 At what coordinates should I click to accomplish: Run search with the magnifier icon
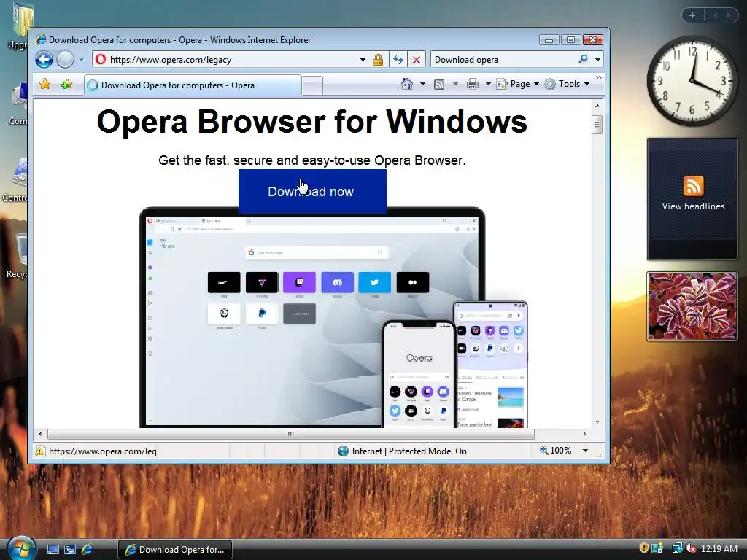(x=583, y=60)
